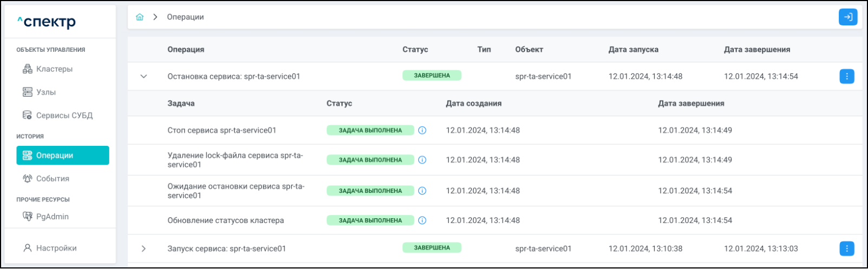This screenshot has height=269, width=868.
Task: Go to Узлы in the sidebar
Action: [46, 92]
